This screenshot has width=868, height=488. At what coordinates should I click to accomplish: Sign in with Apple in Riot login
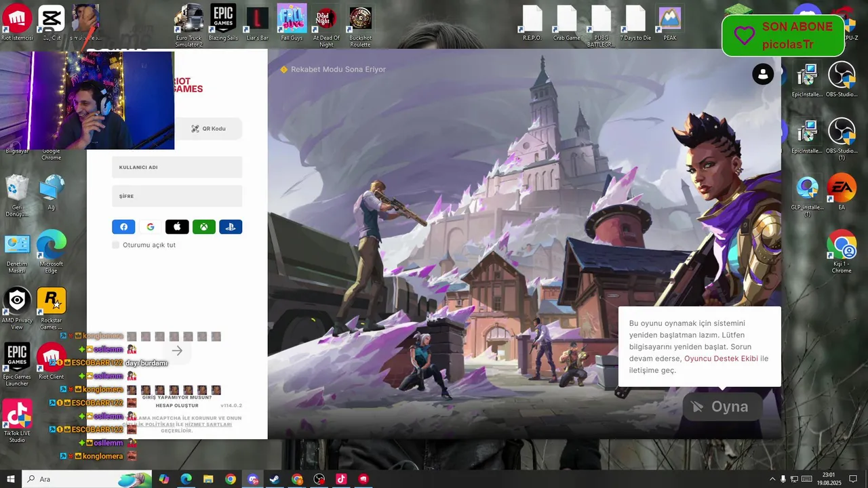(x=177, y=227)
